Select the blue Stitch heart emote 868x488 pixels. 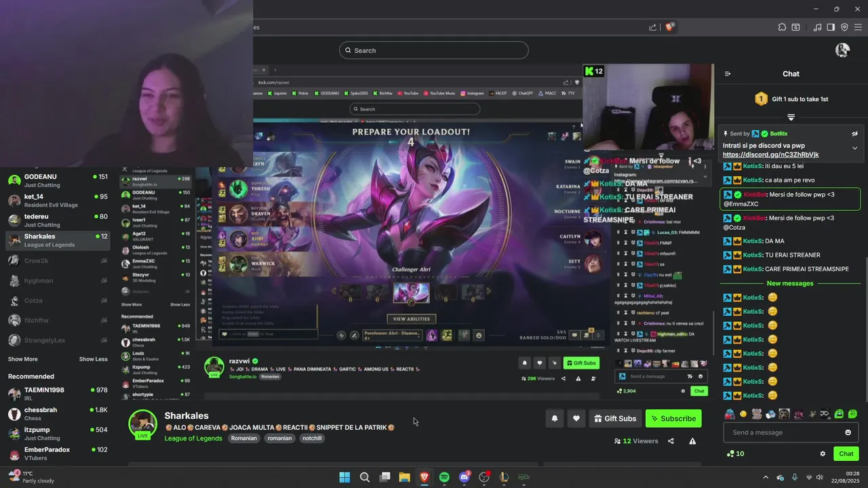click(730, 414)
